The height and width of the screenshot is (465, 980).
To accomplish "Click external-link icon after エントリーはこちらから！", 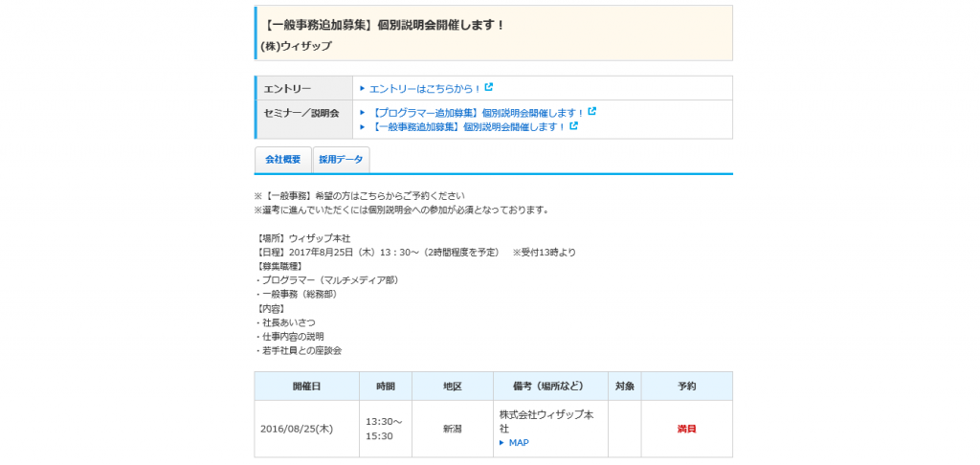I will [x=489, y=87].
